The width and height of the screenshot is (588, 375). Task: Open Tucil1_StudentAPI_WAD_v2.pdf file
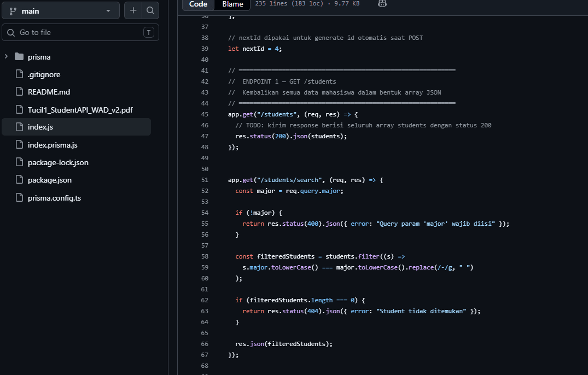point(80,110)
